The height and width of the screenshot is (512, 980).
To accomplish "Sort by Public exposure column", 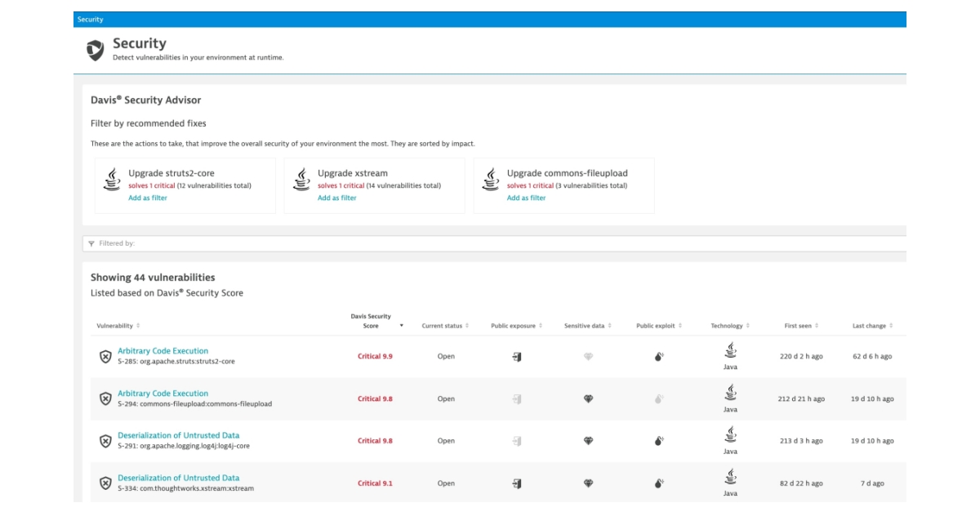I will (517, 326).
